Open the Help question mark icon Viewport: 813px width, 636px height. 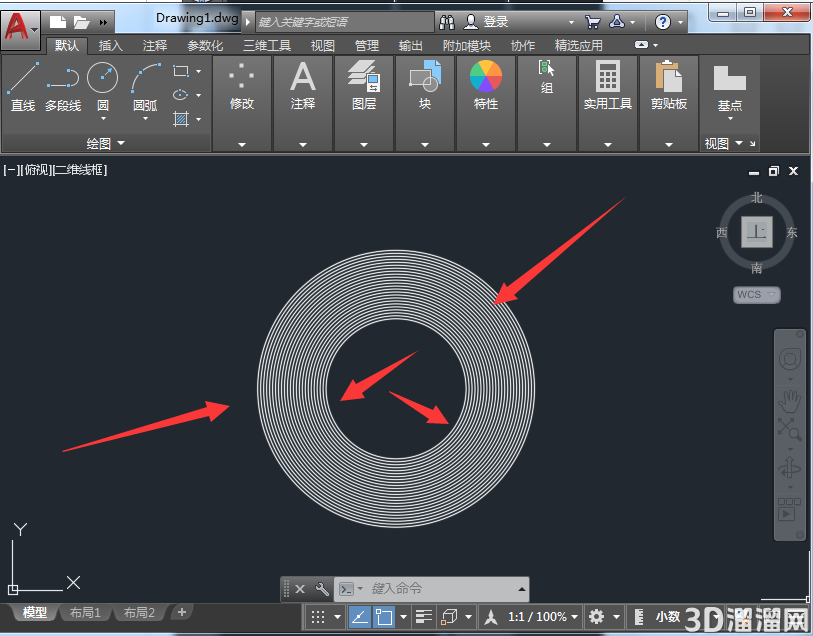(663, 22)
